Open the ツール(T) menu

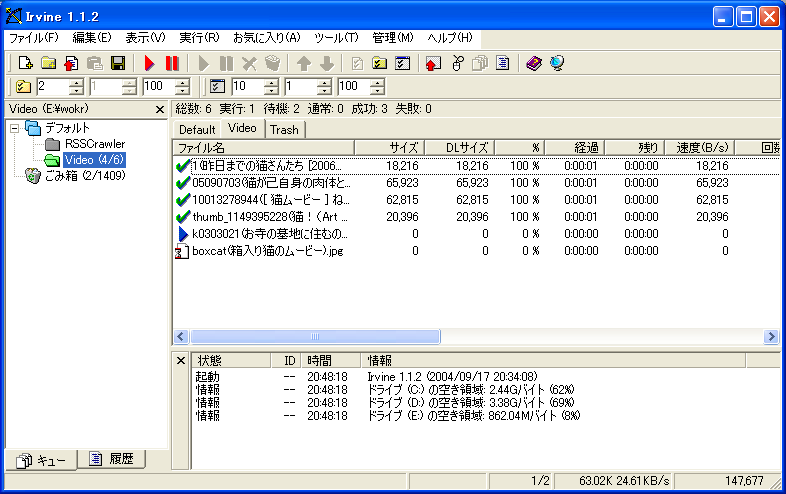point(336,38)
